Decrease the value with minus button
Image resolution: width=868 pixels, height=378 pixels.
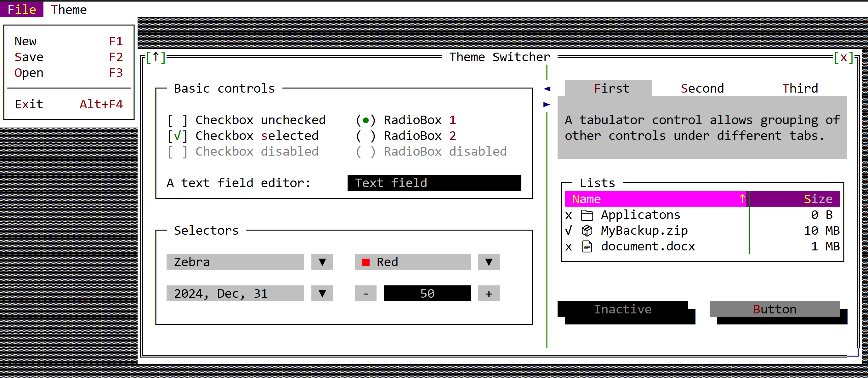pyautogui.click(x=366, y=293)
